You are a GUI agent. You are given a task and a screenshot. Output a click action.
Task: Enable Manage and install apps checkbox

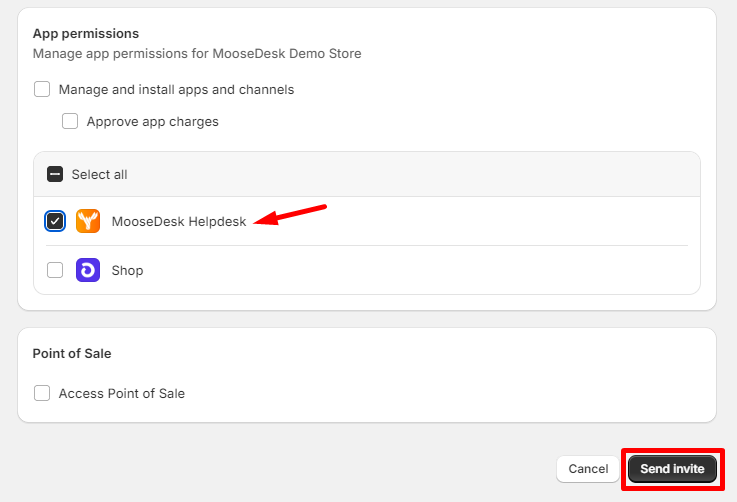point(42,89)
